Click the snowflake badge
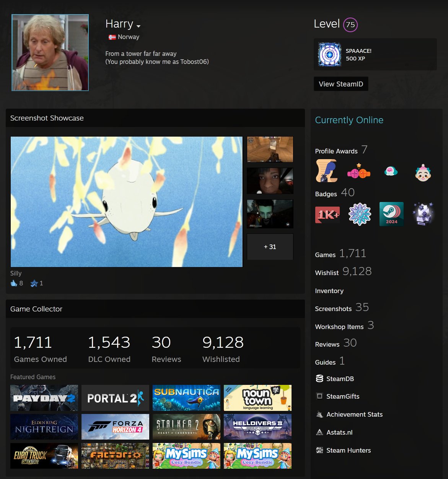448x479 pixels. tap(360, 214)
